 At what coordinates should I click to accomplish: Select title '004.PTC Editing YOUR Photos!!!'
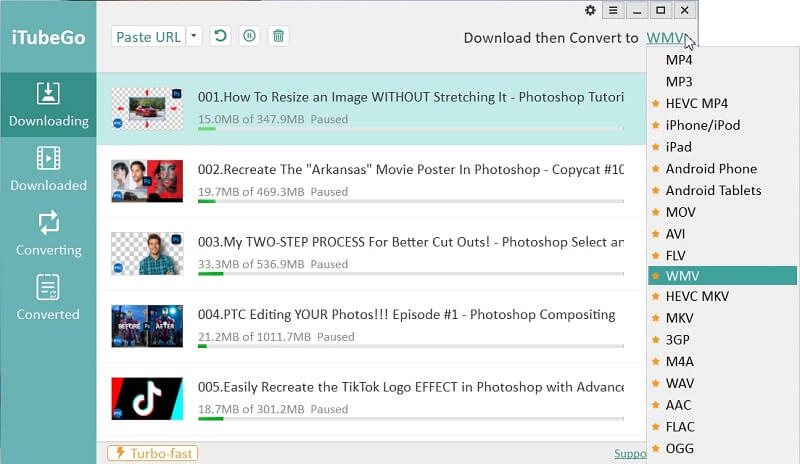tap(407, 314)
